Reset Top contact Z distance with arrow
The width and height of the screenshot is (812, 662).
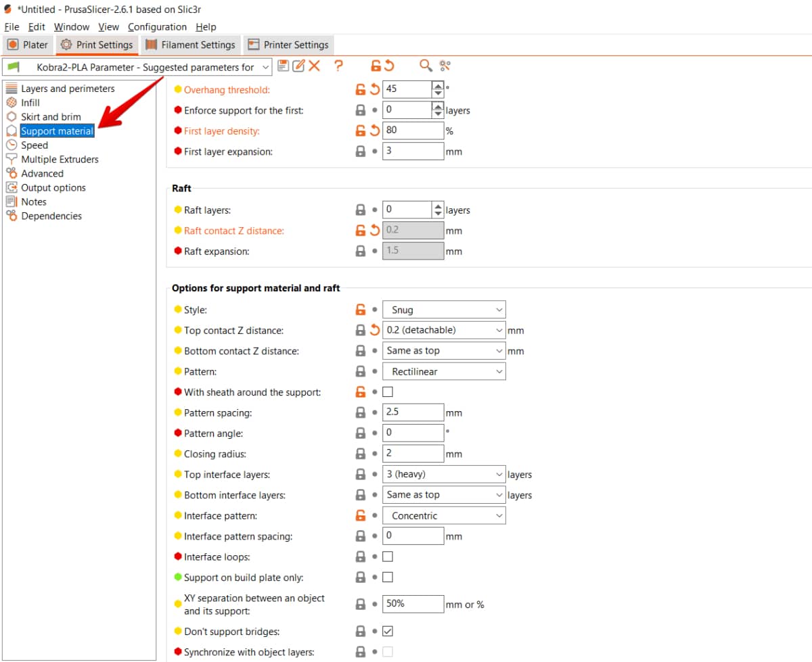point(374,331)
